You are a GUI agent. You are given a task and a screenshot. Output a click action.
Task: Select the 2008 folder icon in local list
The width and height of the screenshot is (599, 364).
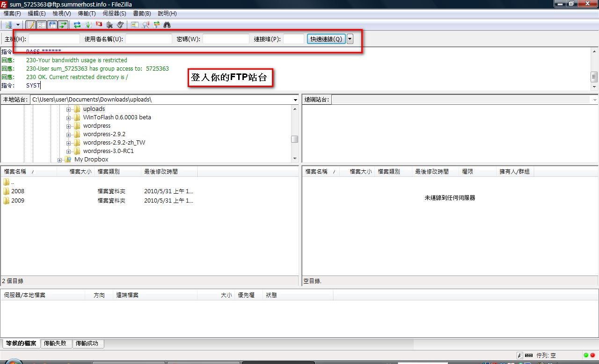pyautogui.click(x=6, y=191)
